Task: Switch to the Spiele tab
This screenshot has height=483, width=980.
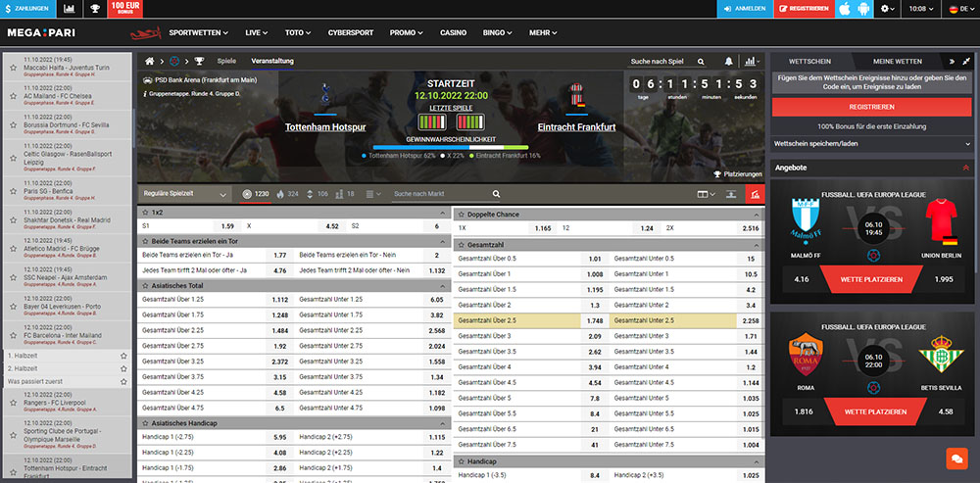Action: click(x=226, y=62)
